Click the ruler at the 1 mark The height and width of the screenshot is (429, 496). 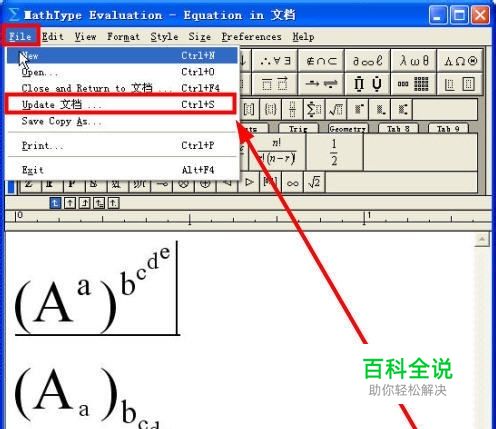[x=365, y=218]
